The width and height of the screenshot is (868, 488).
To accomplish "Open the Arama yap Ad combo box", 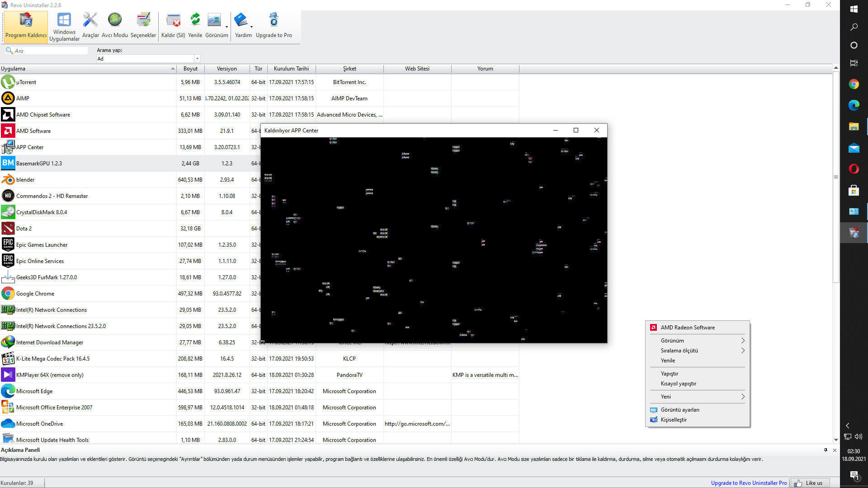I will 148,59.
